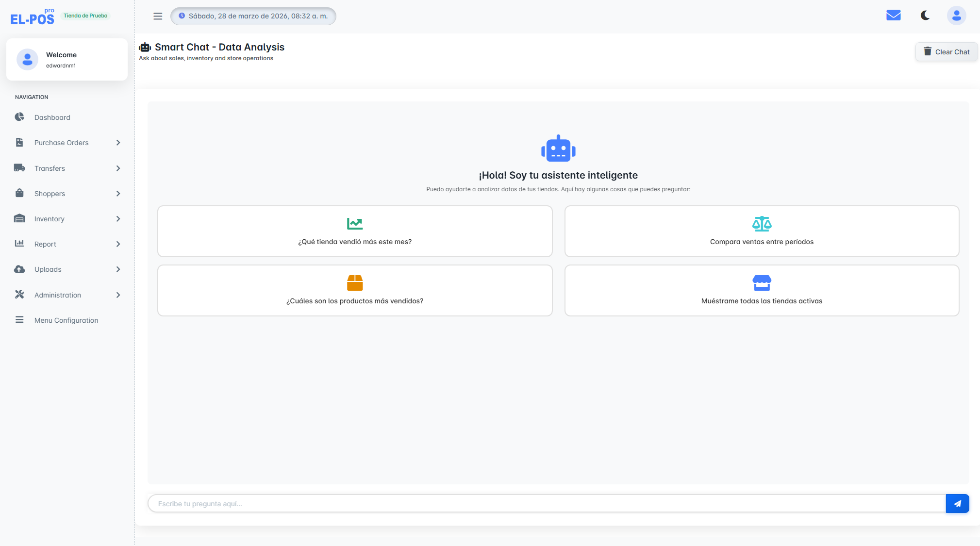This screenshot has height=546, width=980.
Task: Expand the Purchase Orders section
Action: click(x=61, y=142)
